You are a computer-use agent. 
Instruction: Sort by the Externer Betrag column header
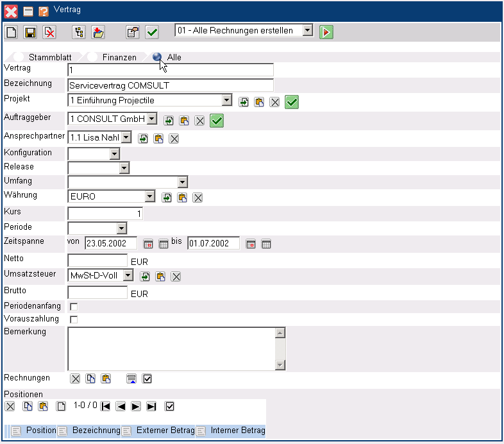[165, 431]
